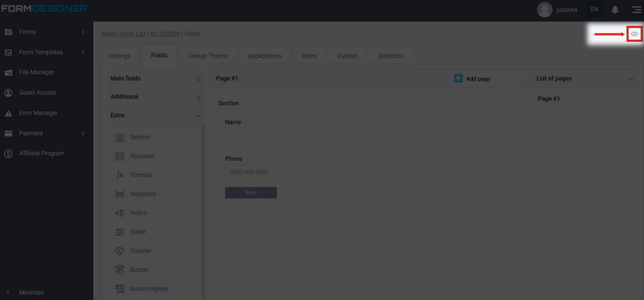Open the notifications bell

tap(614, 9)
